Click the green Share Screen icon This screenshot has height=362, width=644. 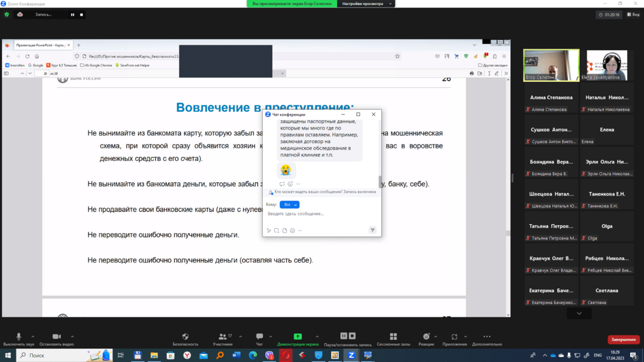[297, 337]
